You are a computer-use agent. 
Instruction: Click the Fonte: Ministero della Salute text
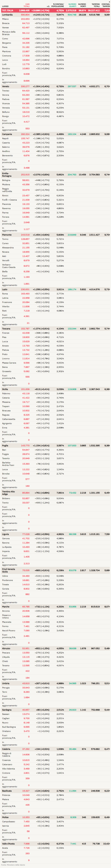[13, 865]
